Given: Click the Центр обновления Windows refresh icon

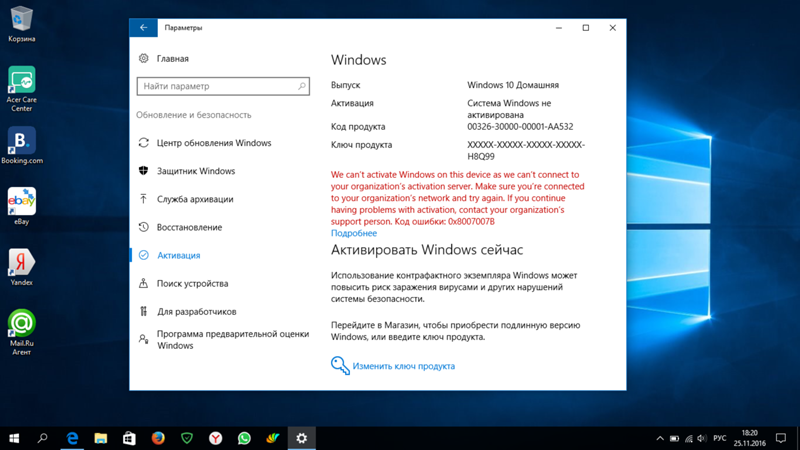Looking at the screenshot, I should click(x=143, y=143).
